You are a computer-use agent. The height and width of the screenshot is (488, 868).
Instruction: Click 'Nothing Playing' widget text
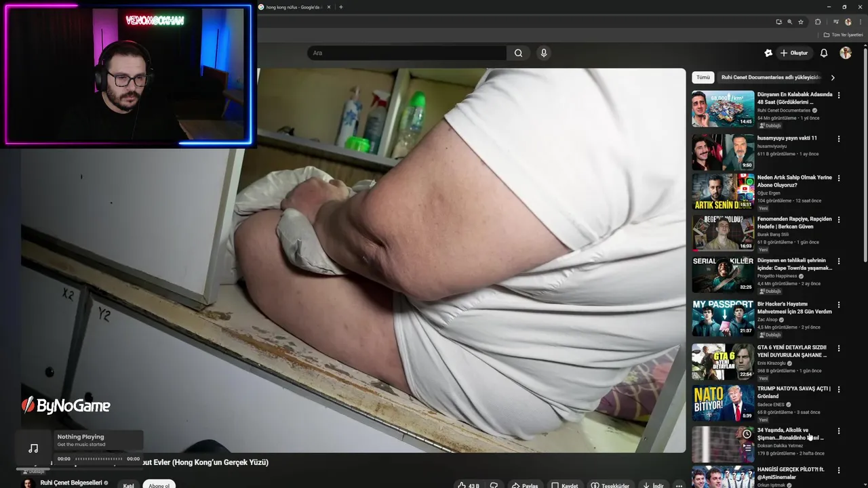[81, 437]
